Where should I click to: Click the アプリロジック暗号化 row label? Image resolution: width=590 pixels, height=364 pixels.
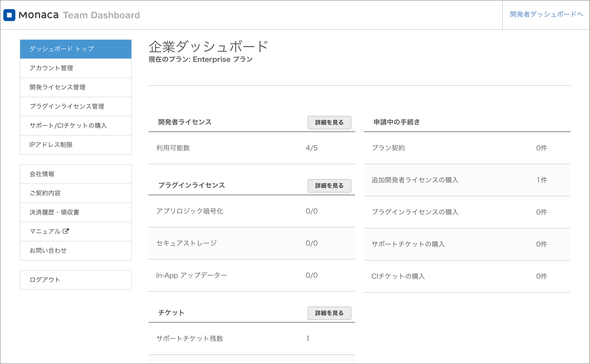coord(190,211)
